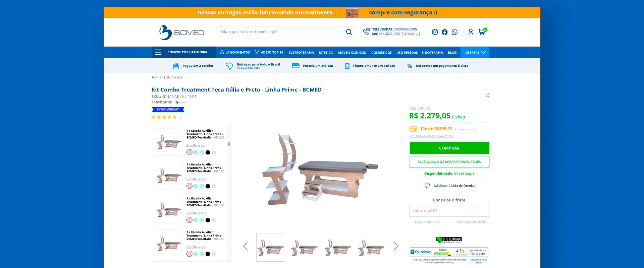Click the search magnifier icon

click(x=349, y=32)
